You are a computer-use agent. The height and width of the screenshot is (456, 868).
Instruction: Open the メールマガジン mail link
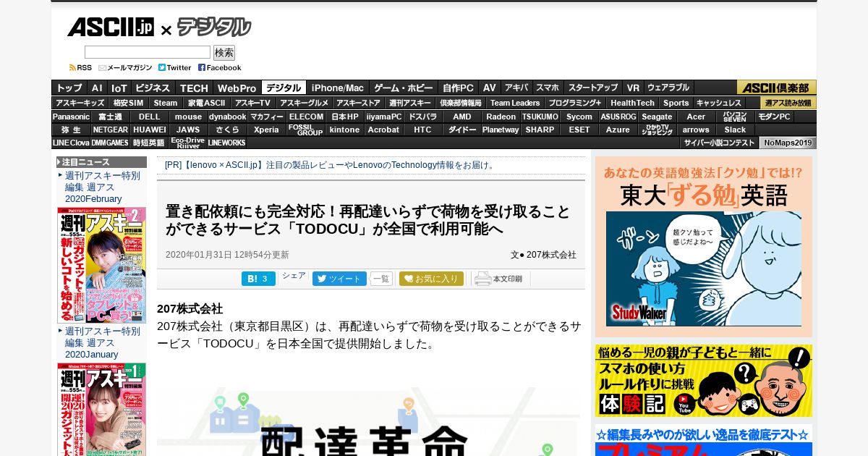125,67
